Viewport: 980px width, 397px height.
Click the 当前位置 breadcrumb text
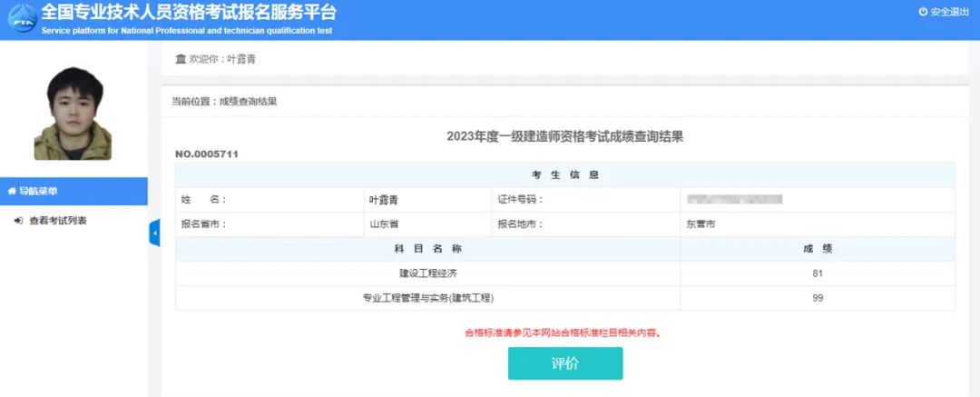tap(224, 102)
